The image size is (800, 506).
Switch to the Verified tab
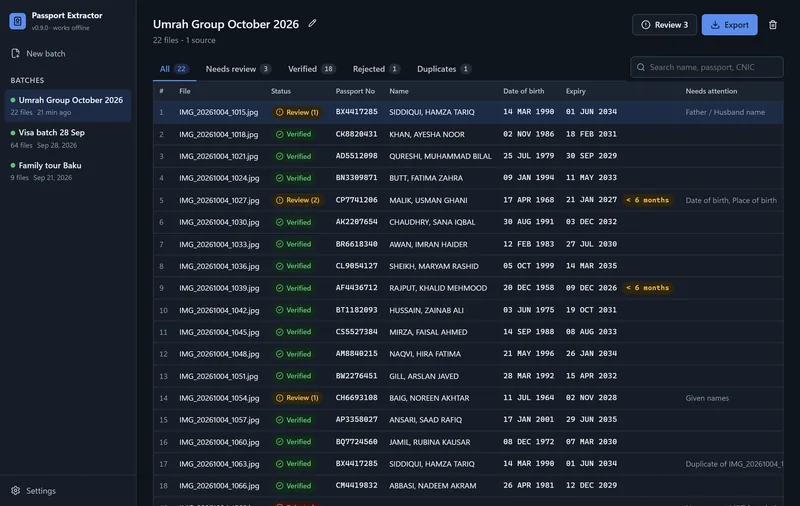pos(311,69)
